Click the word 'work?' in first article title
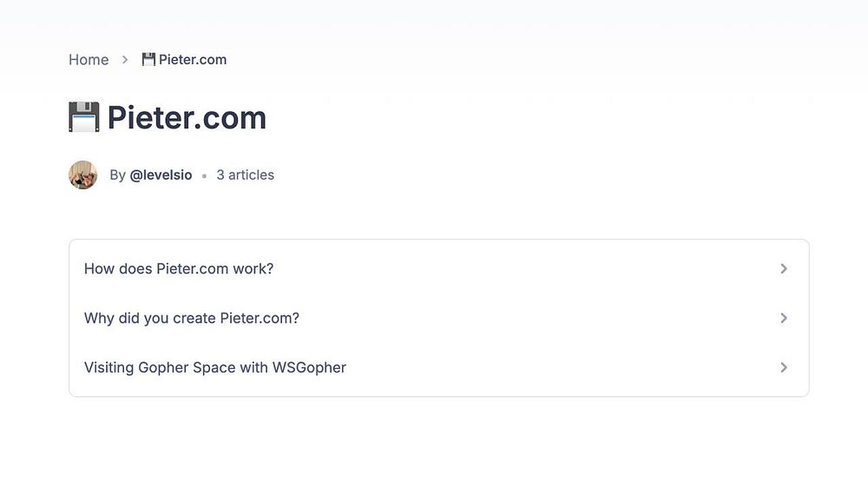868x495 pixels. [253, 268]
